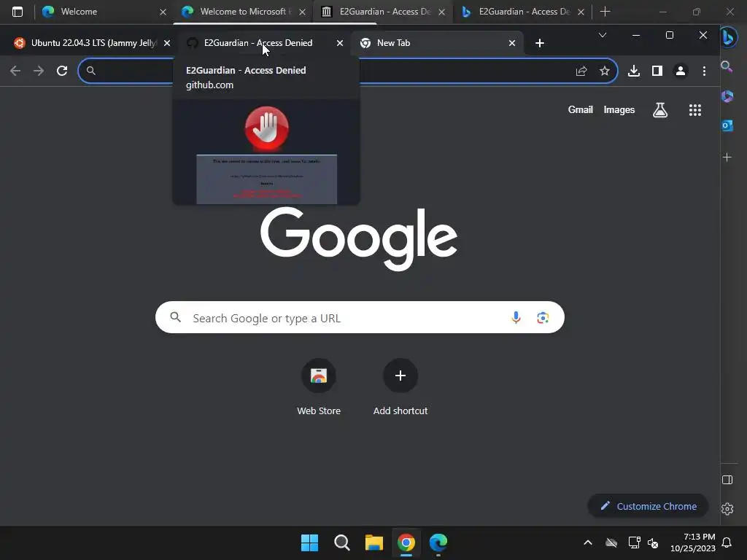Click the network icon in the system tray
Image resolution: width=747 pixels, height=560 pixels.
pos(634,542)
